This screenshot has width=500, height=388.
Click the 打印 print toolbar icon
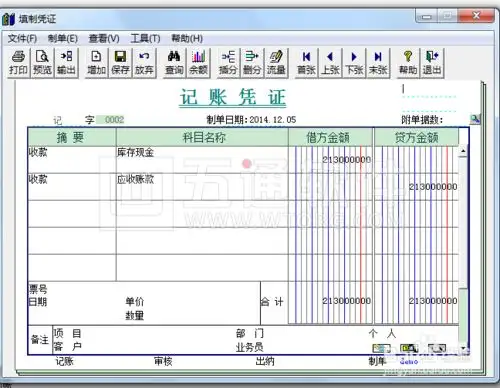pos(19,63)
